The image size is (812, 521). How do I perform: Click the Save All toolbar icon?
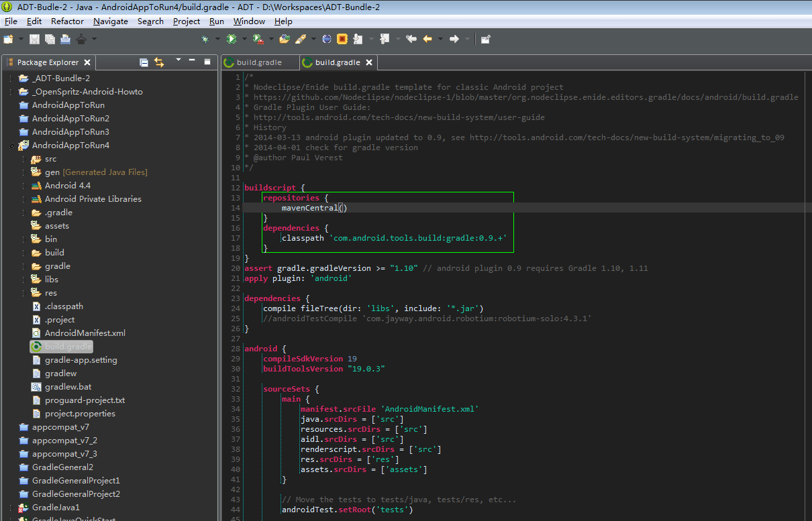pyautogui.click(x=49, y=38)
